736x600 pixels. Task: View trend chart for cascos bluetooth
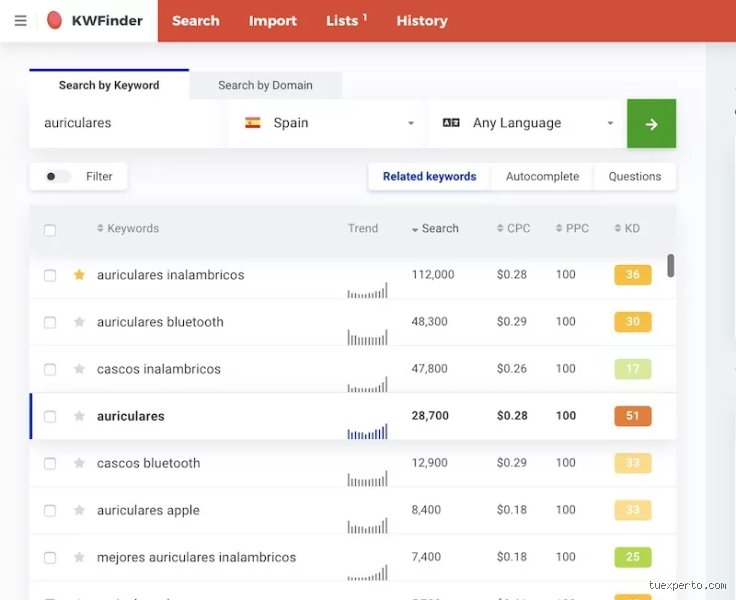click(x=368, y=478)
